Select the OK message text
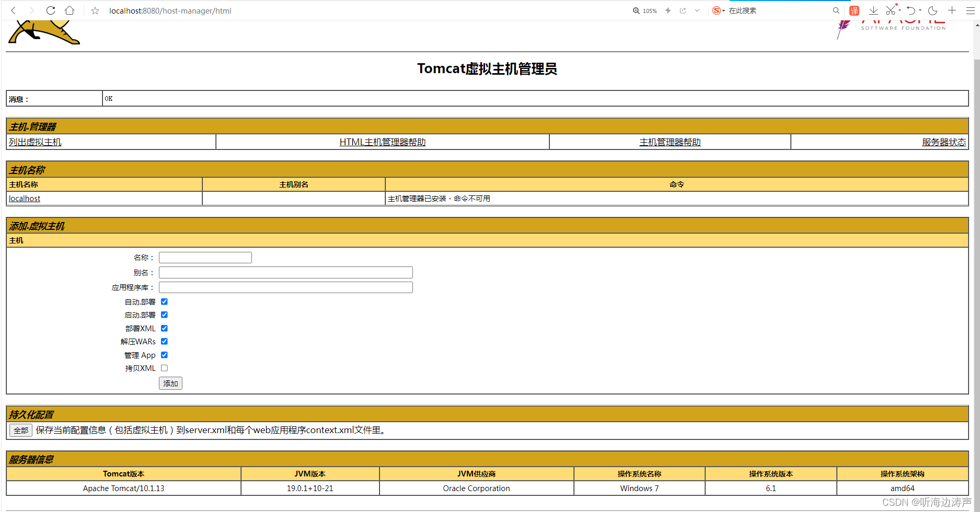This screenshot has height=512, width=980. [109, 98]
